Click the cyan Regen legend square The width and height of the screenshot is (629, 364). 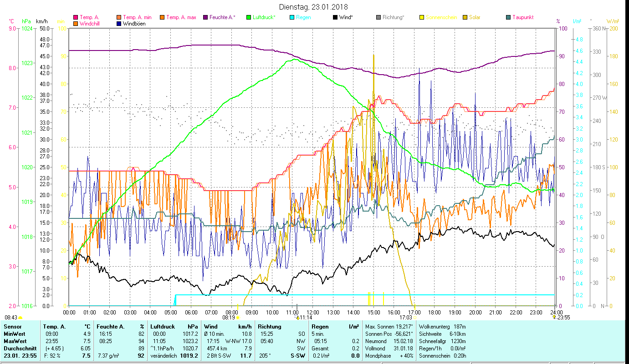[x=292, y=18]
